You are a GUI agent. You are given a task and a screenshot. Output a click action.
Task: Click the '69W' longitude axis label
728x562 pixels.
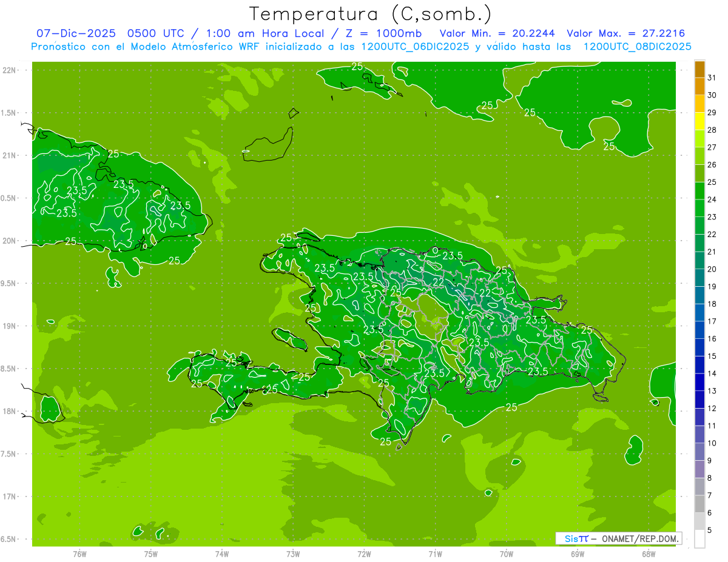tap(578, 554)
